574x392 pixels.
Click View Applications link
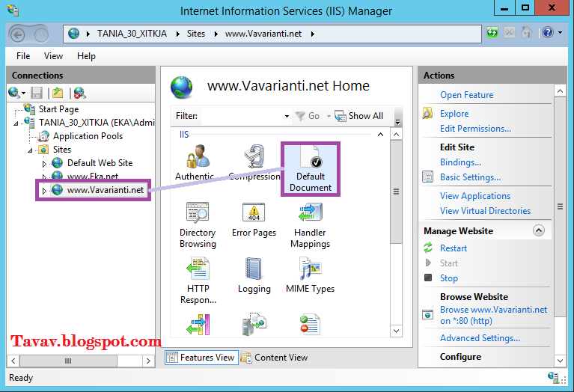point(475,196)
